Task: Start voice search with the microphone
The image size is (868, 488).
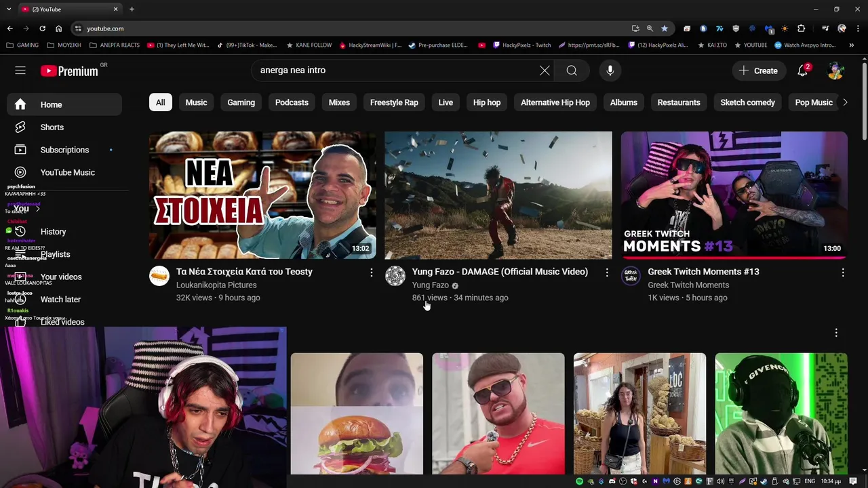Action: pos(610,70)
